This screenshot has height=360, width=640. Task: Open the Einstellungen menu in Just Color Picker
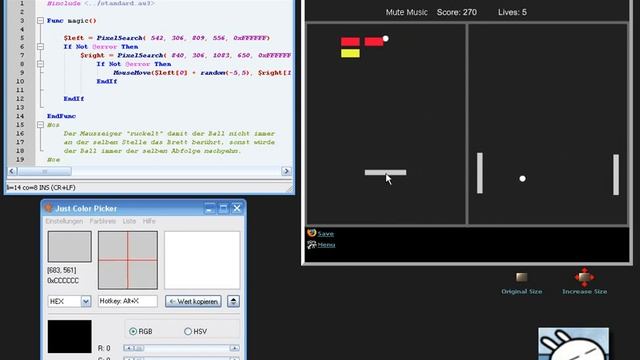click(x=64, y=221)
